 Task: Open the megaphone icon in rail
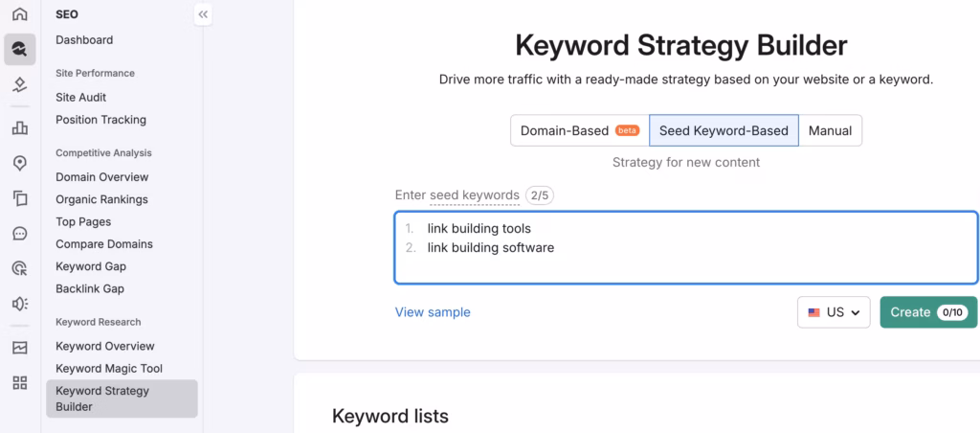coord(20,304)
